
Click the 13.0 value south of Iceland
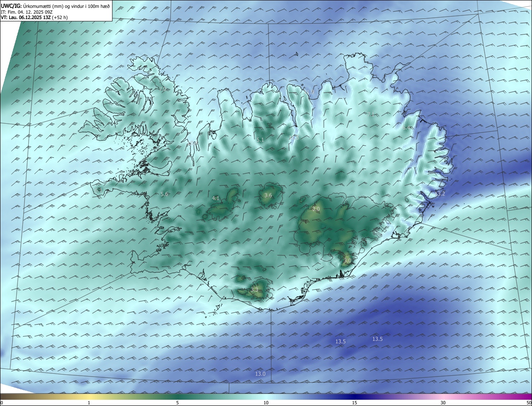pyautogui.click(x=260, y=374)
